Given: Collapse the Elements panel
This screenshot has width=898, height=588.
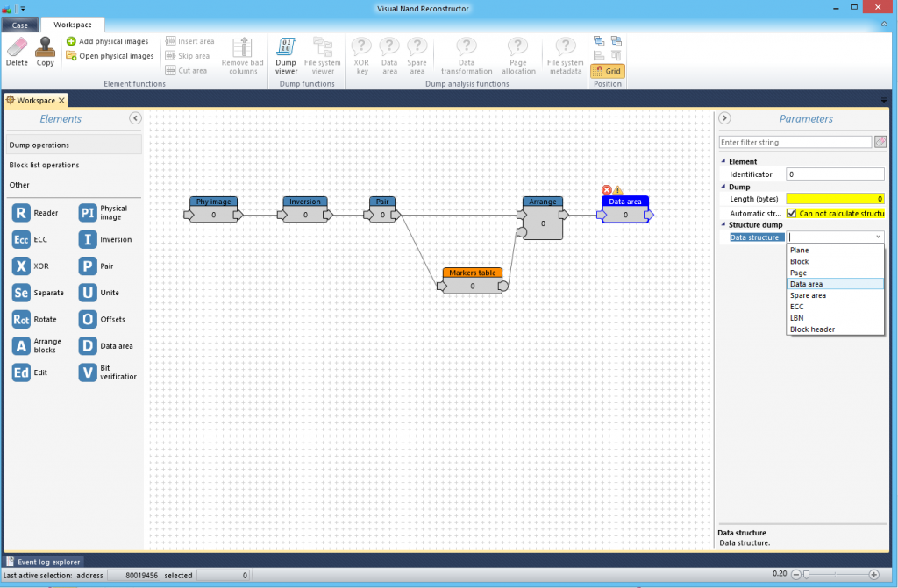Looking at the screenshot, I should click(135, 118).
